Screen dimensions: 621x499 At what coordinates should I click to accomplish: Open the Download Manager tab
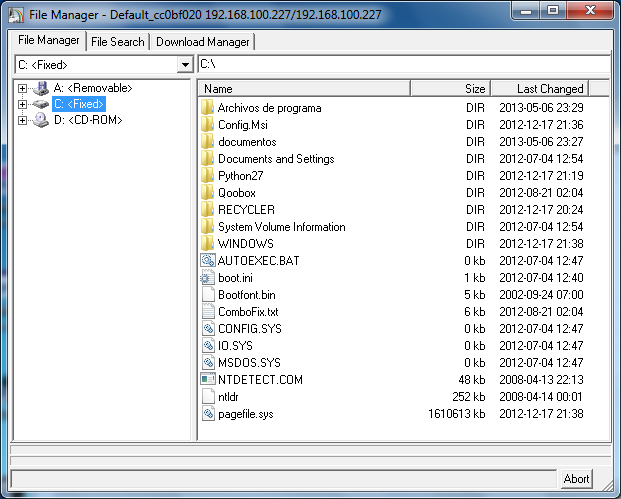203,42
